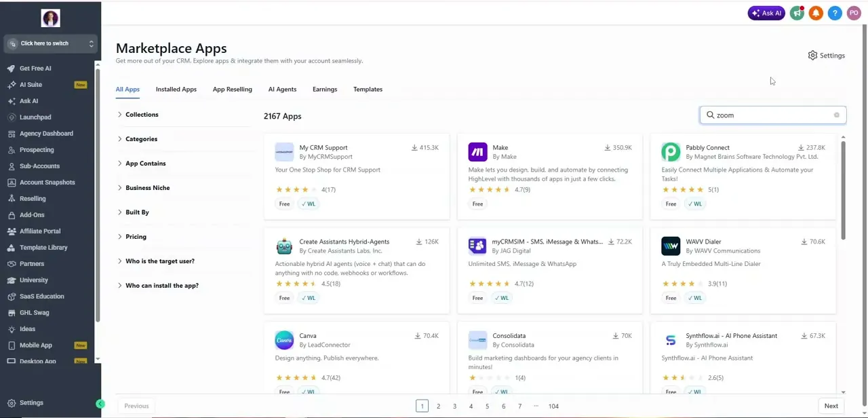This screenshot has width=868, height=418.
Task: Open Pabbly Connect app logo
Action: click(671, 152)
